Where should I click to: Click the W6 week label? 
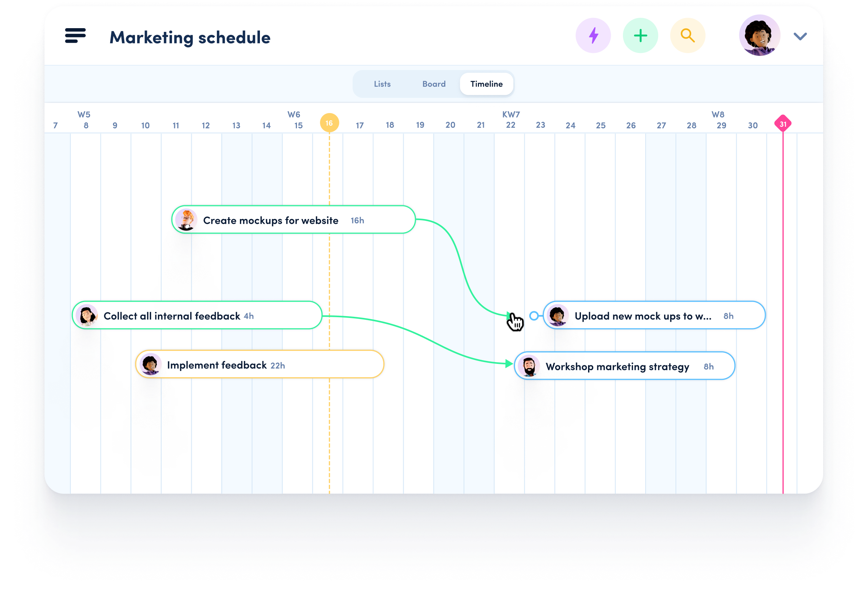click(294, 115)
